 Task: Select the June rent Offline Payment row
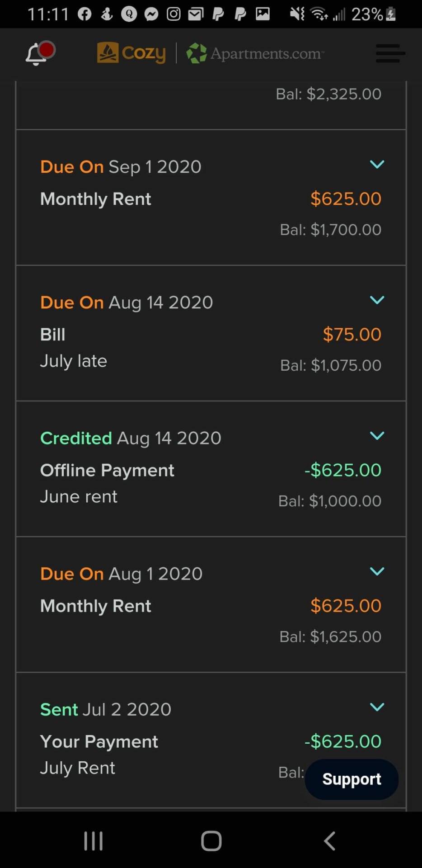[211, 469]
